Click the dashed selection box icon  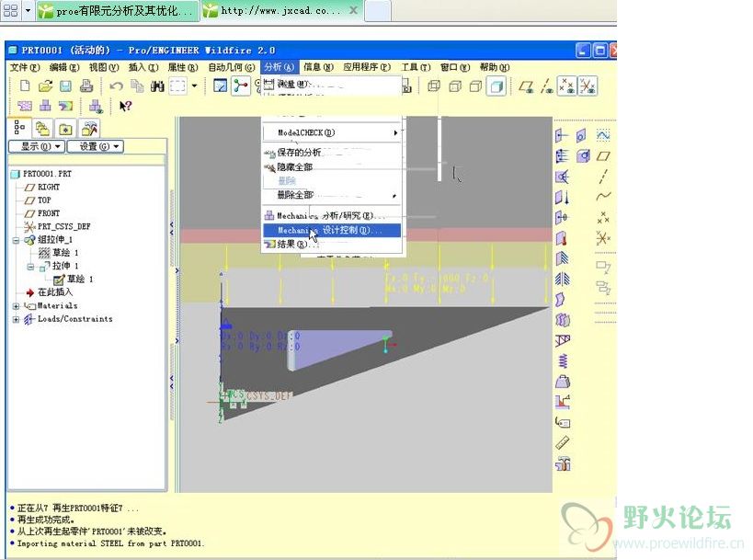(x=177, y=86)
